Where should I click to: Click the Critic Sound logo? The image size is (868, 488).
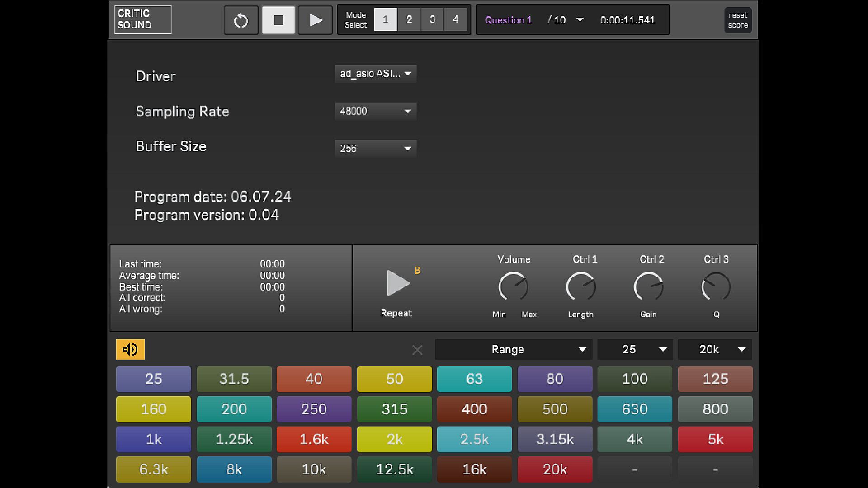click(143, 19)
